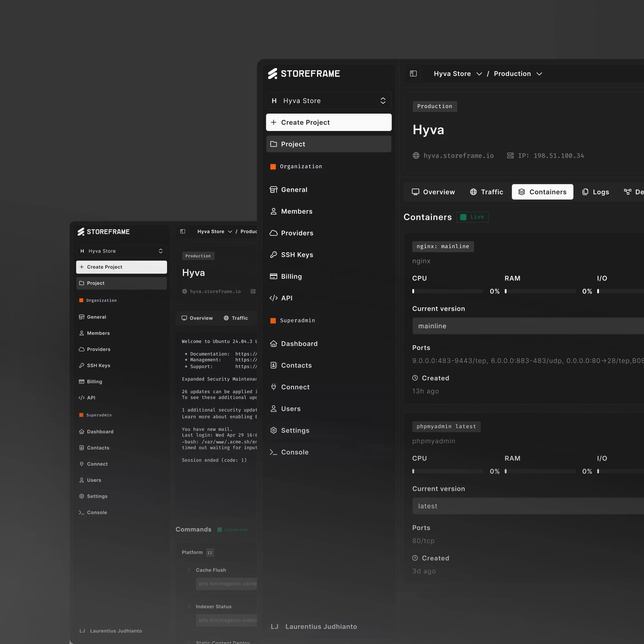The height and width of the screenshot is (644, 644).
Task: Click the nginx CPU usage bar
Action: (448, 291)
